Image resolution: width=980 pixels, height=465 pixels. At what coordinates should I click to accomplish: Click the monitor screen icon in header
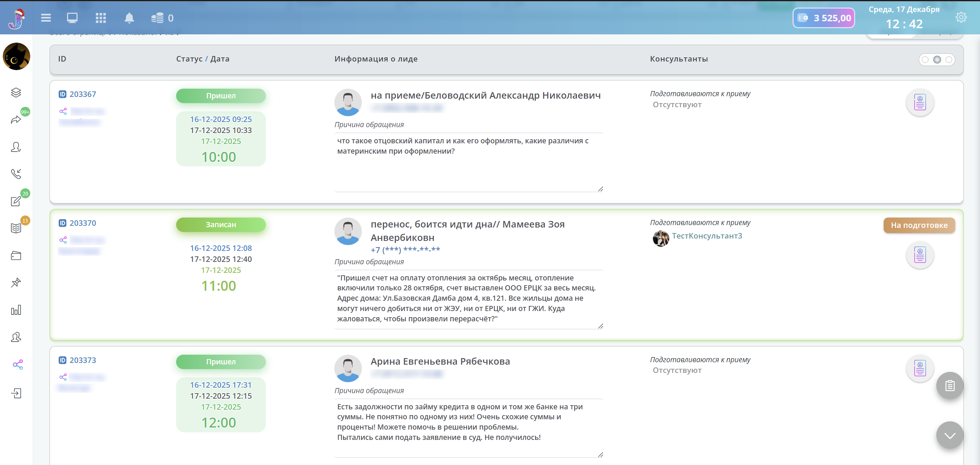coord(72,18)
